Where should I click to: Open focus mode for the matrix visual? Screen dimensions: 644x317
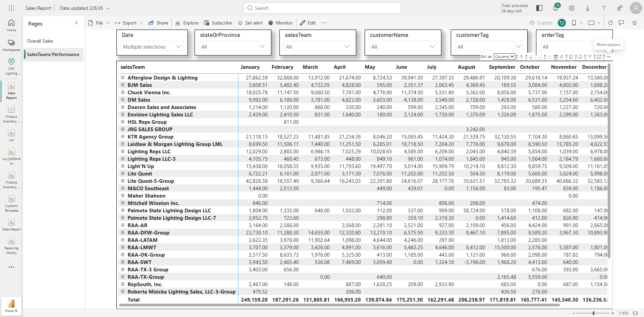[599, 57]
